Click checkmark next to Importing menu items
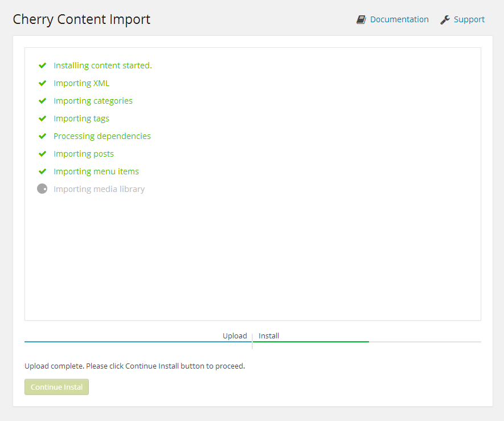Screen dimensions: 504x421 (43, 171)
